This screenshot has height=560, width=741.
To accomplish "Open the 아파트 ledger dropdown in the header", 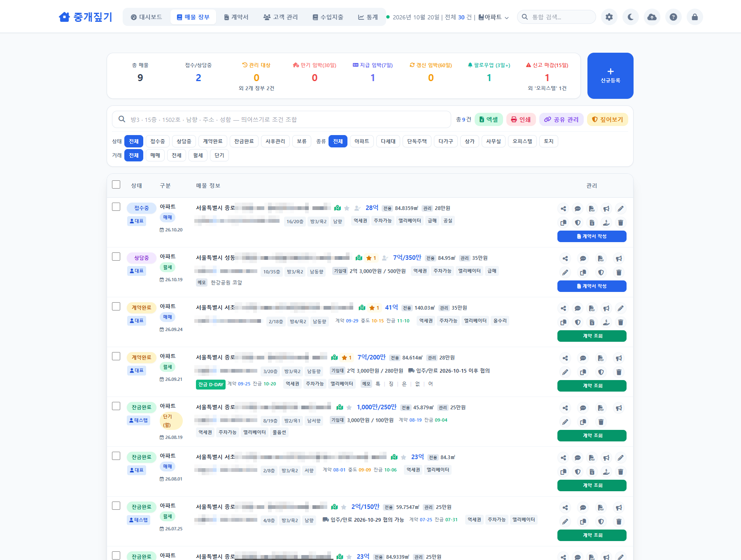I will click(x=494, y=17).
